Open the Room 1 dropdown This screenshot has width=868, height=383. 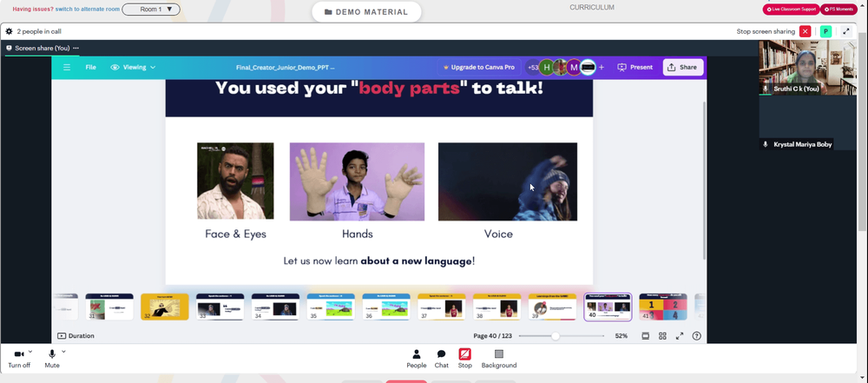[x=151, y=10]
